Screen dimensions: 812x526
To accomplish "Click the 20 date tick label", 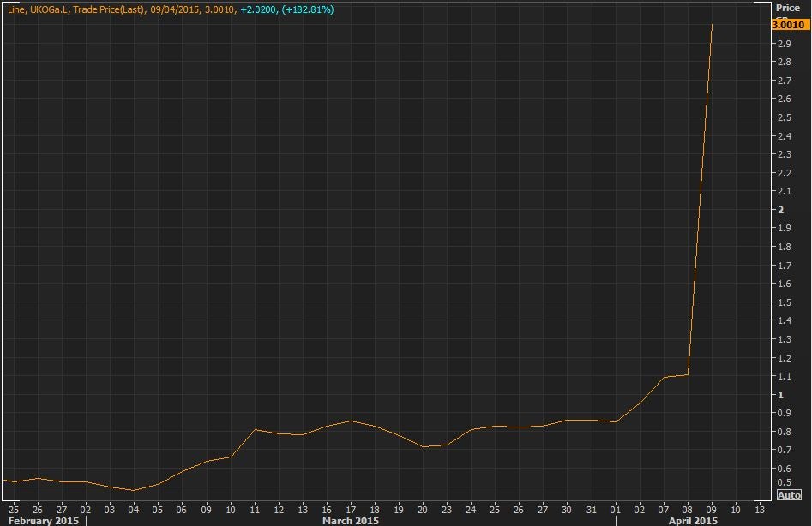I will [423, 510].
